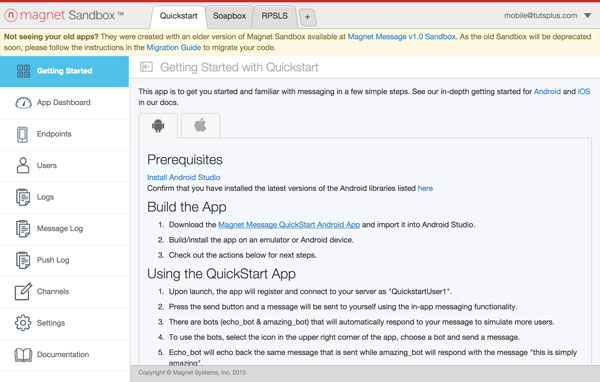Add a new app with plus tab
Image resolution: width=600 pixels, height=382 pixels.
307,17
